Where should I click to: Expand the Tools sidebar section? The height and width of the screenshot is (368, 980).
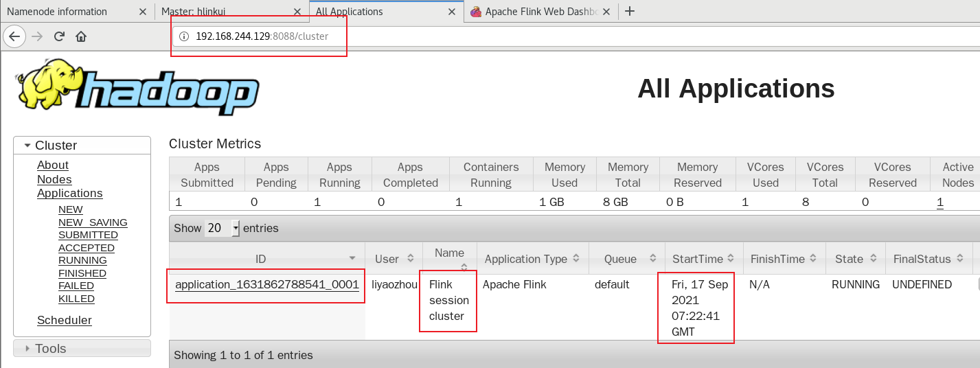click(x=82, y=349)
